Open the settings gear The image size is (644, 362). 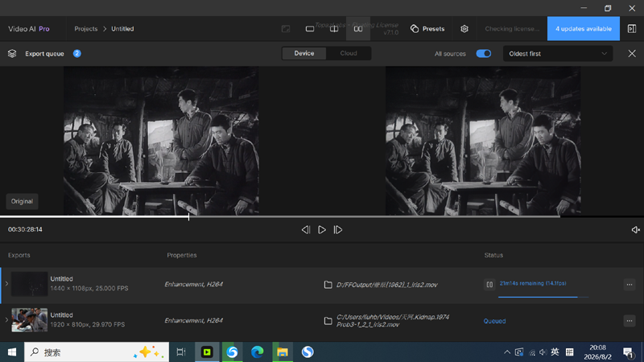click(x=464, y=29)
